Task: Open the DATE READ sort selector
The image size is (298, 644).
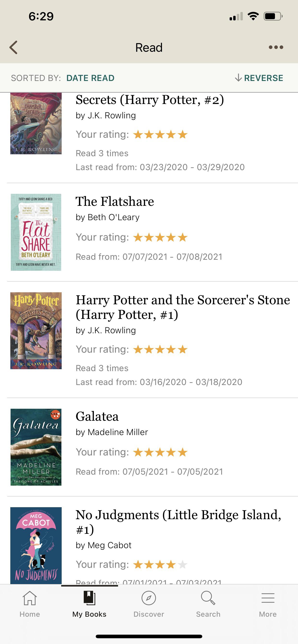Action: 90,78
